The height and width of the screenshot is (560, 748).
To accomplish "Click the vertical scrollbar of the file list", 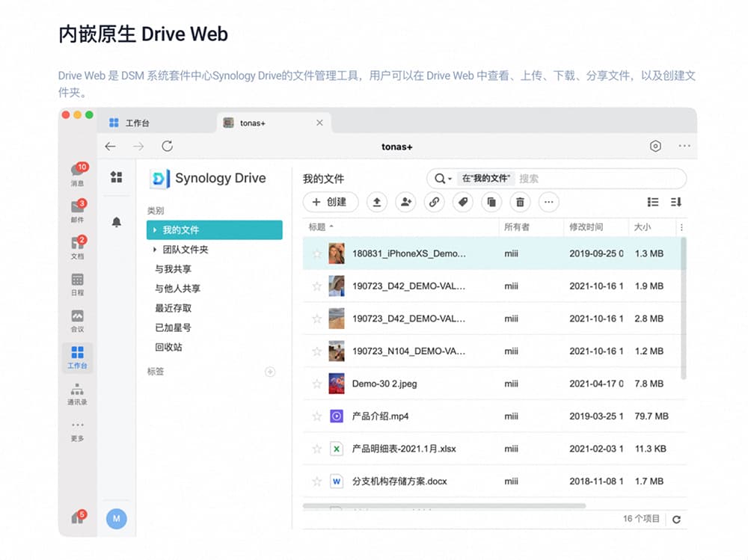I will pyautogui.click(x=684, y=308).
